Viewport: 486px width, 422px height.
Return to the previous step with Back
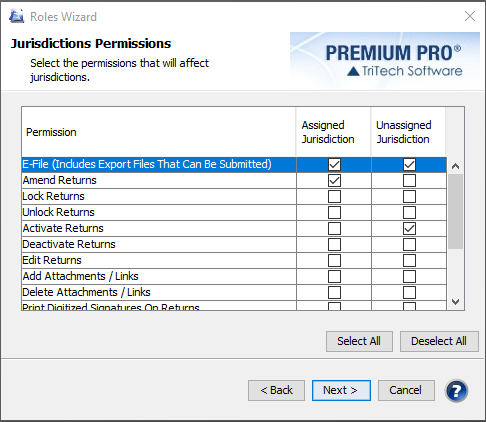(x=276, y=390)
